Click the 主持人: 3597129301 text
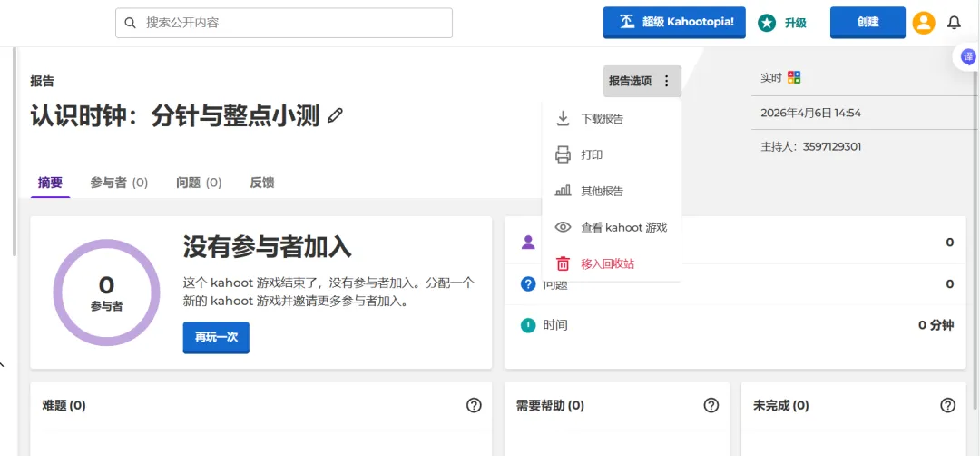 coord(810,147)
